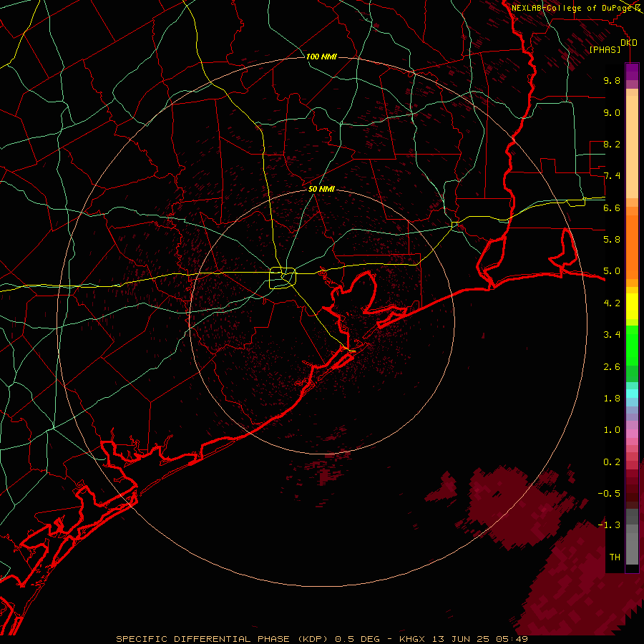Click the bright yellow color bar segment

coord(632,306)
